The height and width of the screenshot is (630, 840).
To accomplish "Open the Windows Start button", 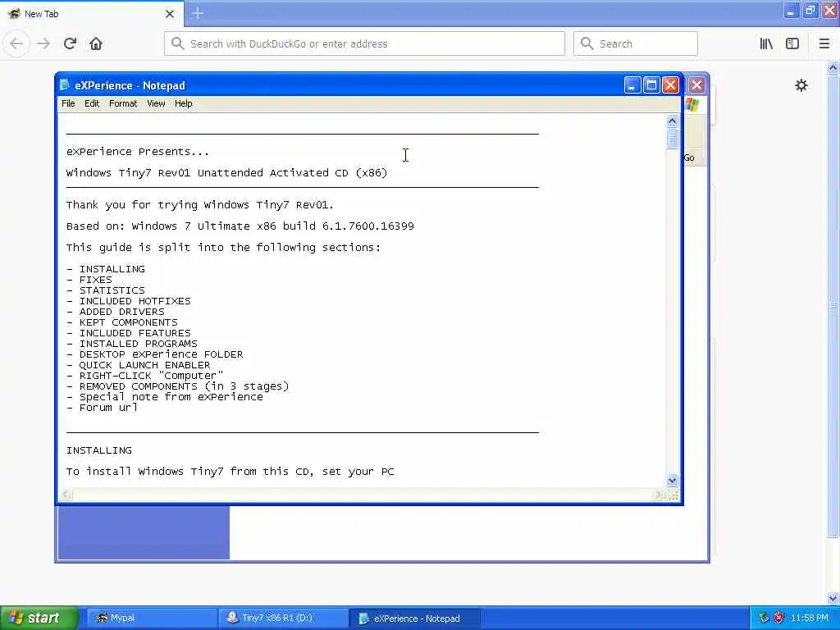I will pyautogui.click(x=39, y=618).
